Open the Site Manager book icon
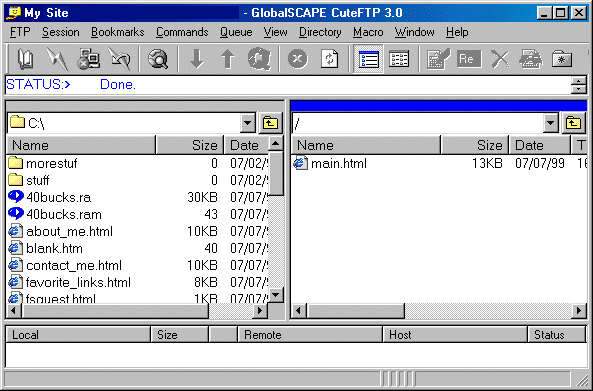Viewport: 593px width, 391px height. pyautogui.click(x=25, y=59)
